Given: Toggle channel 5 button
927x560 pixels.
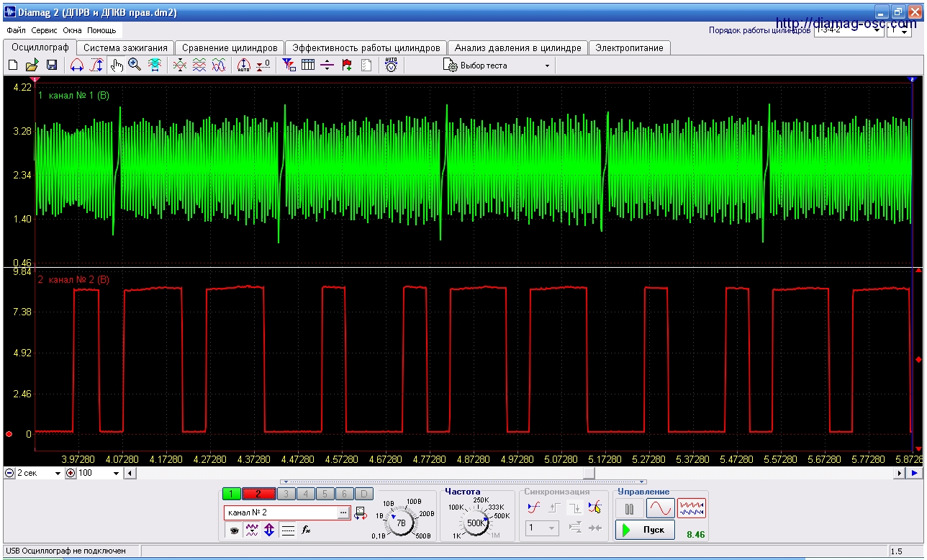Looking at the screenshot, I should click(x=325, y=494).
